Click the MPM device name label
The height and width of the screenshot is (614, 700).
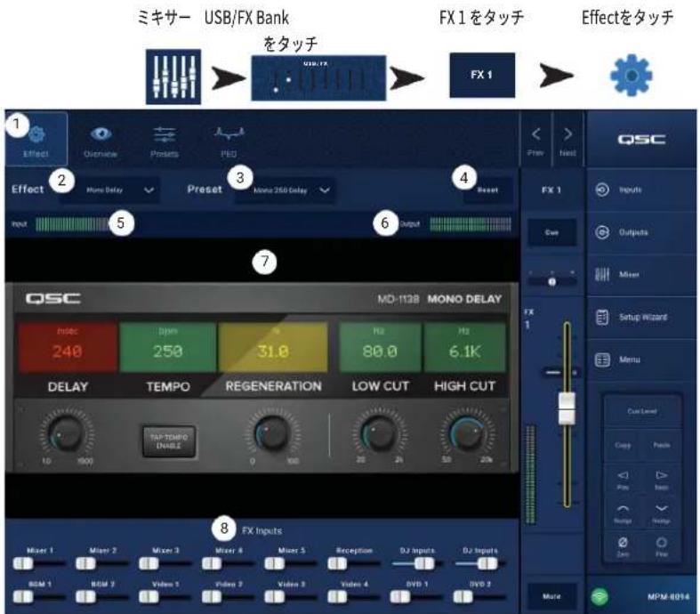click(668, 596)
